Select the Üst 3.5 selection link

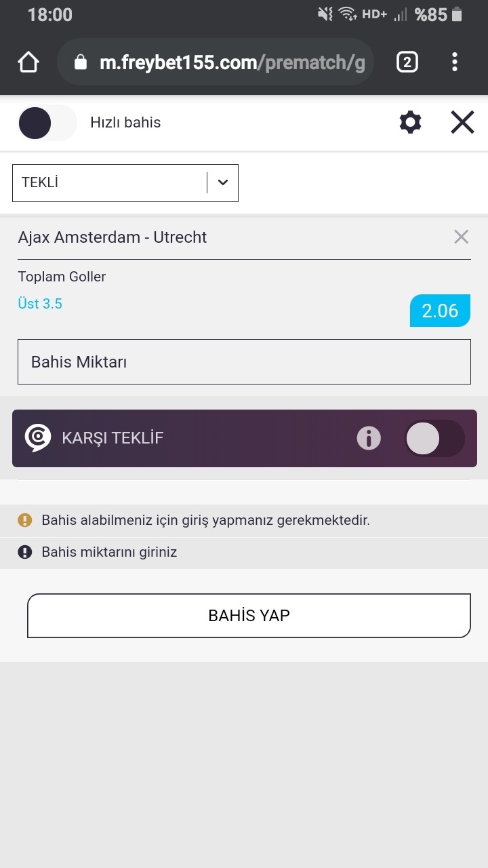pos(40,304)
